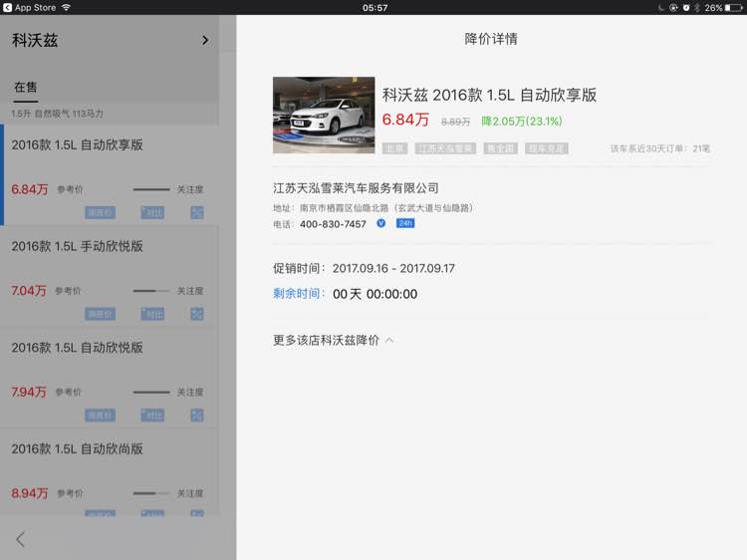Call the dealer number 400-830-7457
747x560 pixels.
333,224
